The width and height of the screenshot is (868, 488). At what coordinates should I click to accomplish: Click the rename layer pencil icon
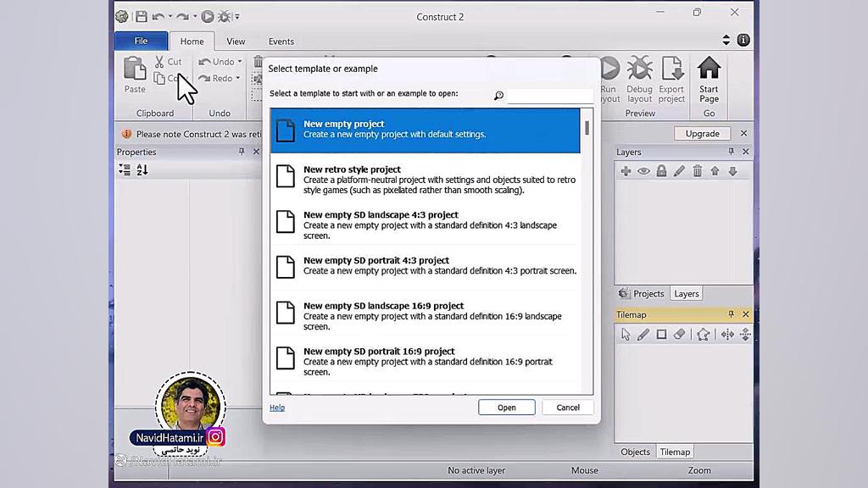tap(679, 171)
